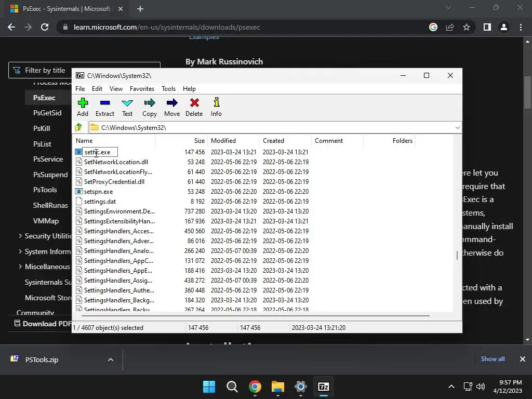The height and width of the screenshot is (399, 532).
Task: Select the settings.dat file icon
Action: tap(79, 201)
